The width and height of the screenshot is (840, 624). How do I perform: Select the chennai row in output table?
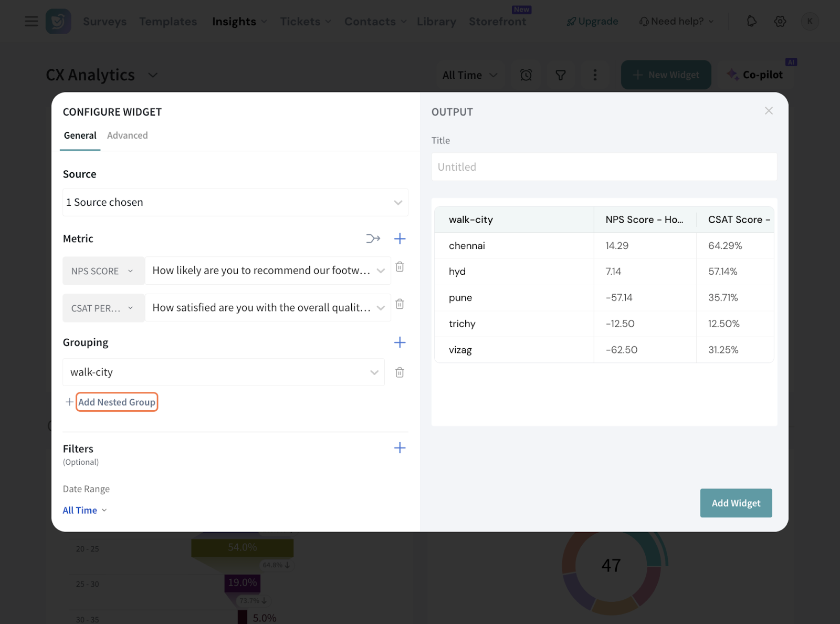604,246
